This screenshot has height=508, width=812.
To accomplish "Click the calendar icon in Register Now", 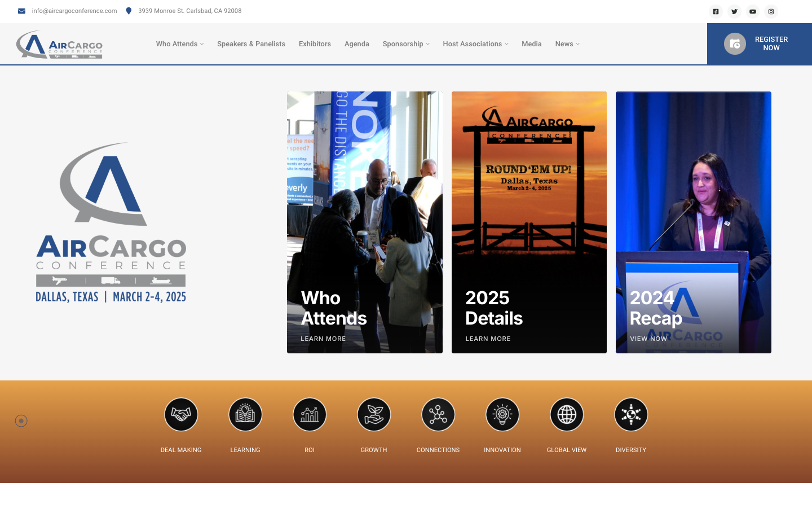I will coord(735,44).
